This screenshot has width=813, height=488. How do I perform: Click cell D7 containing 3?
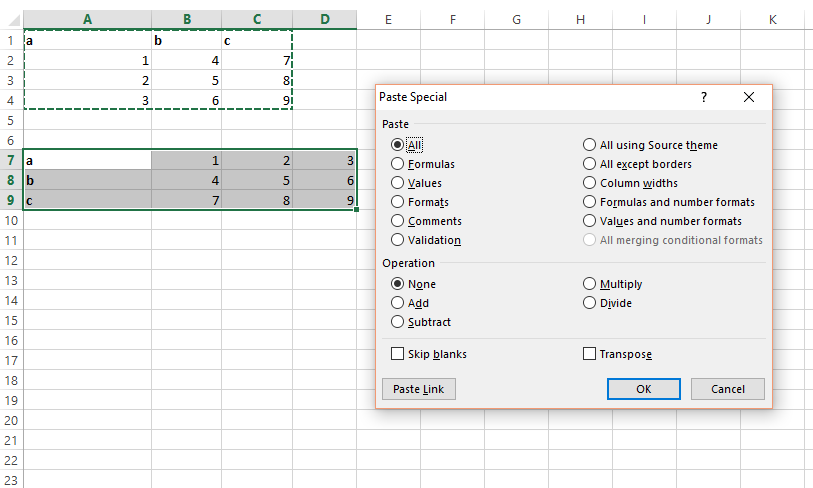pos(325,160)
